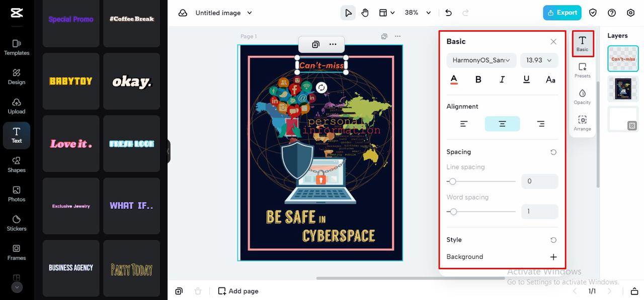644x300 pixels.
Task: Open the Opacity tab
Action: click(582, 96)
